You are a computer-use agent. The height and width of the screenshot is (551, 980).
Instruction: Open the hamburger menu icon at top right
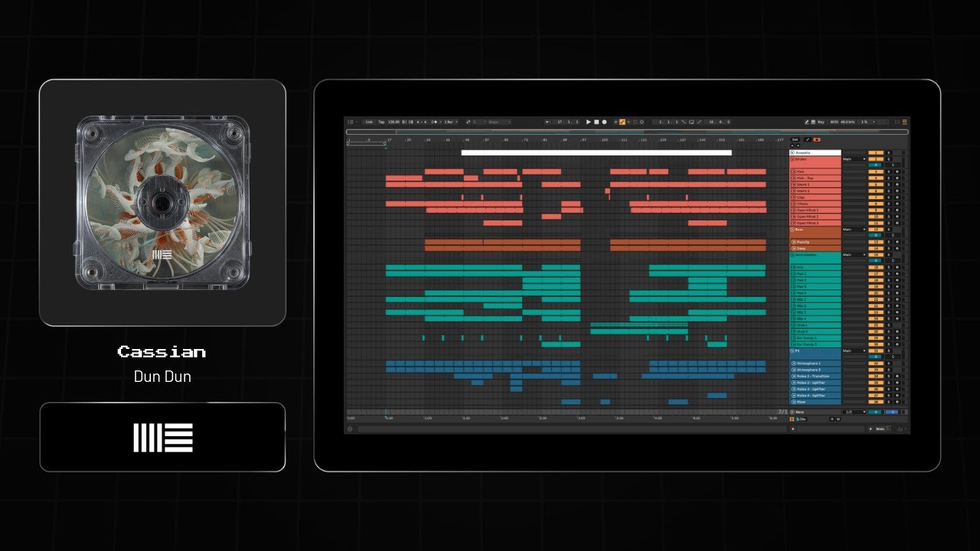[x=904, y=122]
